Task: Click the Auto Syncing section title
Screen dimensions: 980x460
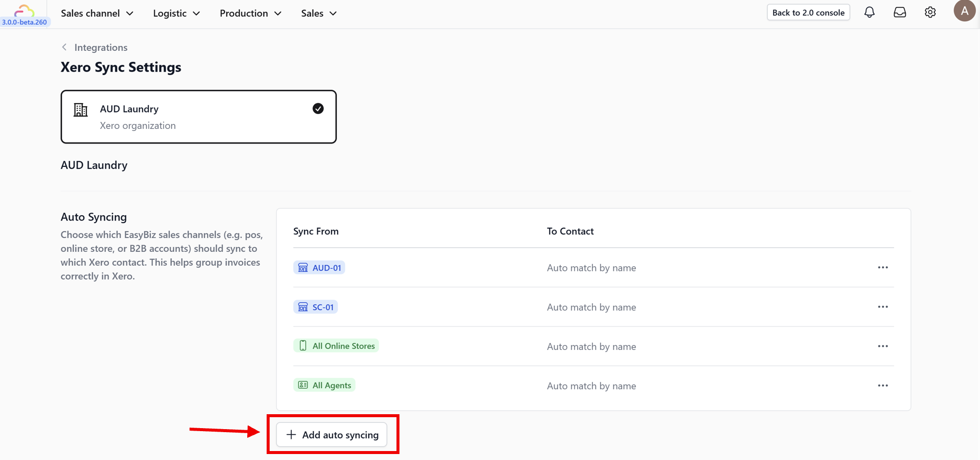Action: tap(94, 217)
